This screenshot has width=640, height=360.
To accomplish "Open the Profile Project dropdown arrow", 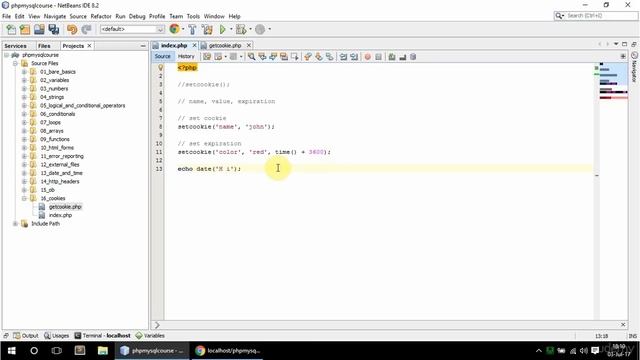I will click(x=269, y=29).
